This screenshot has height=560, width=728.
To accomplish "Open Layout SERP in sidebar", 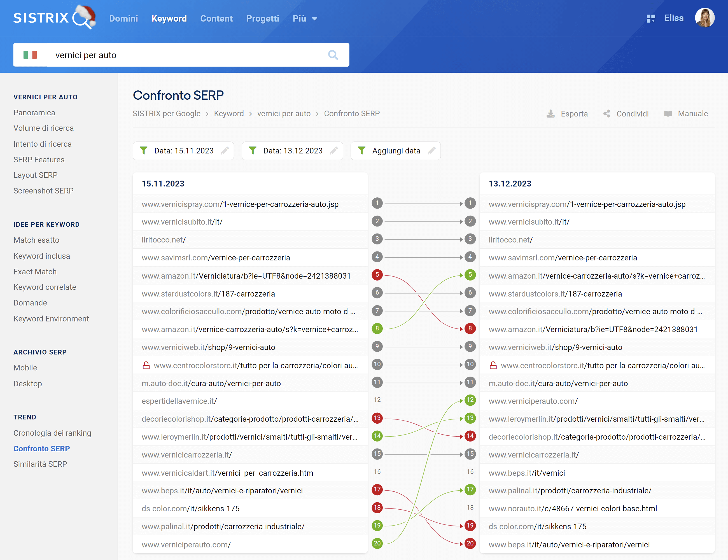I will click(x=36, y=175).
